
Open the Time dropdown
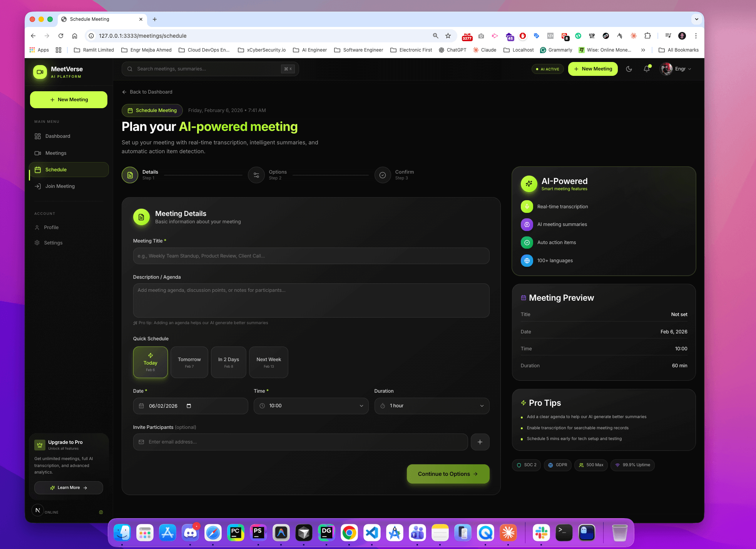click(x=311, y=406)
